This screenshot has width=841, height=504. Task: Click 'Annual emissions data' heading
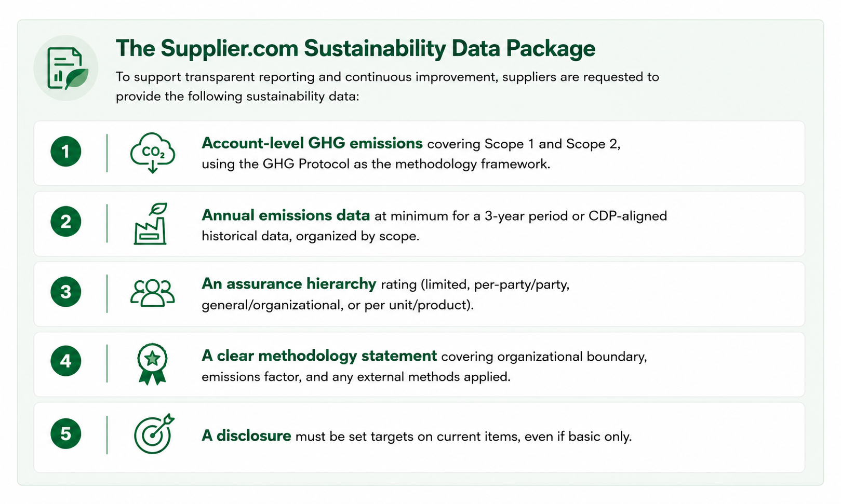pyautogui.click(x=286, y=215)
